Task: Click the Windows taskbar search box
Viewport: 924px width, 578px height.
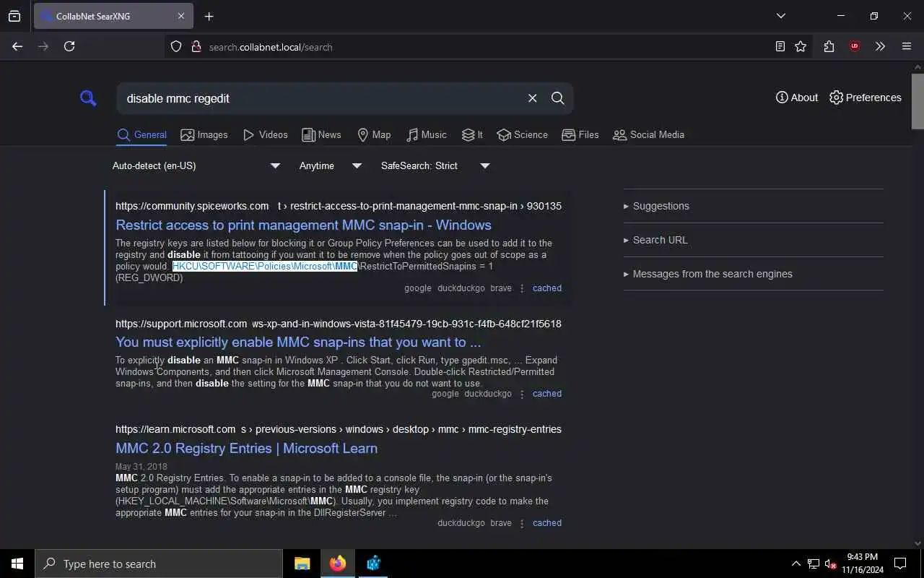Action: tap(159, 564)
